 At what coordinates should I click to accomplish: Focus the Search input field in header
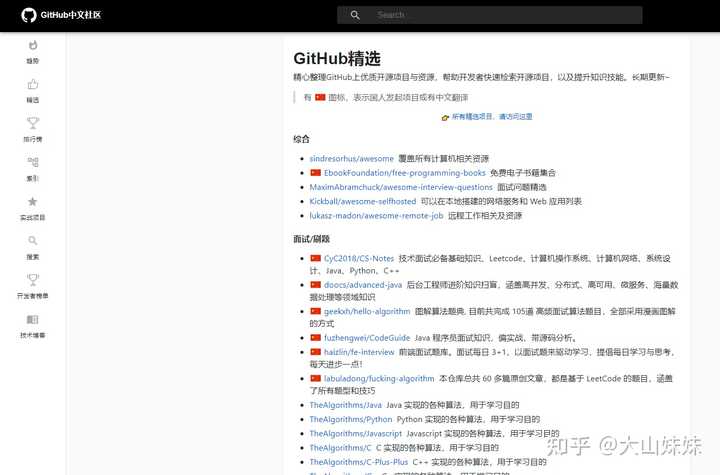[x=489, y=15]
